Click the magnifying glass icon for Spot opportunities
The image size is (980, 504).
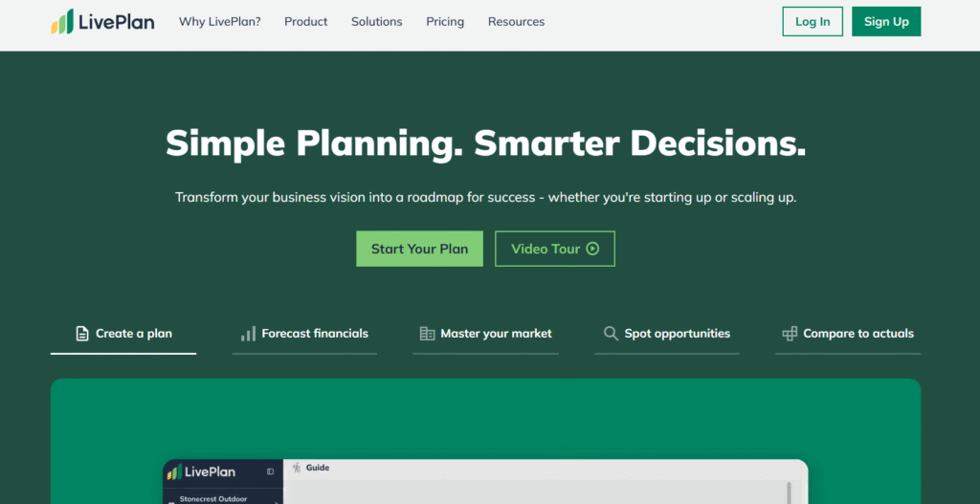point(611,334)
